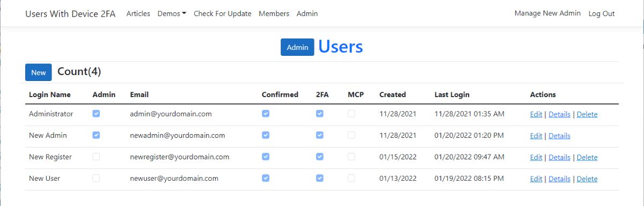Click the 11/28/2021 01:35 AM last login
Image resolution: width=644 pixels, height=206 pixels.
click(470, 114)
